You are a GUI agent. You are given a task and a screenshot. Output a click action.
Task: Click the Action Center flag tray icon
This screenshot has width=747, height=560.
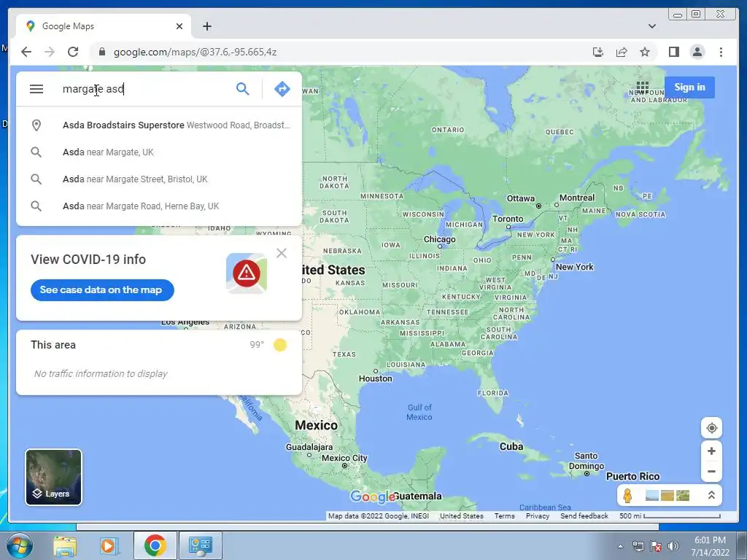(x=656, y=546)
